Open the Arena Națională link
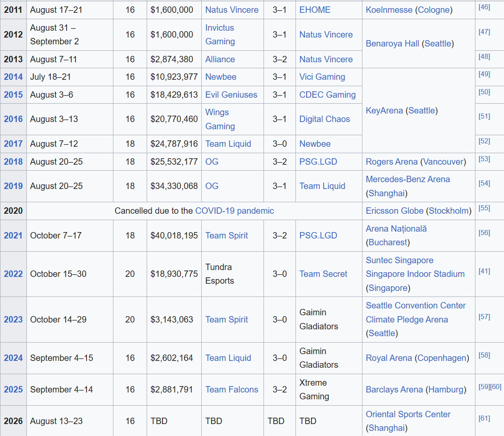The height and width of the screenshot is (436, 504). [396, 229]
